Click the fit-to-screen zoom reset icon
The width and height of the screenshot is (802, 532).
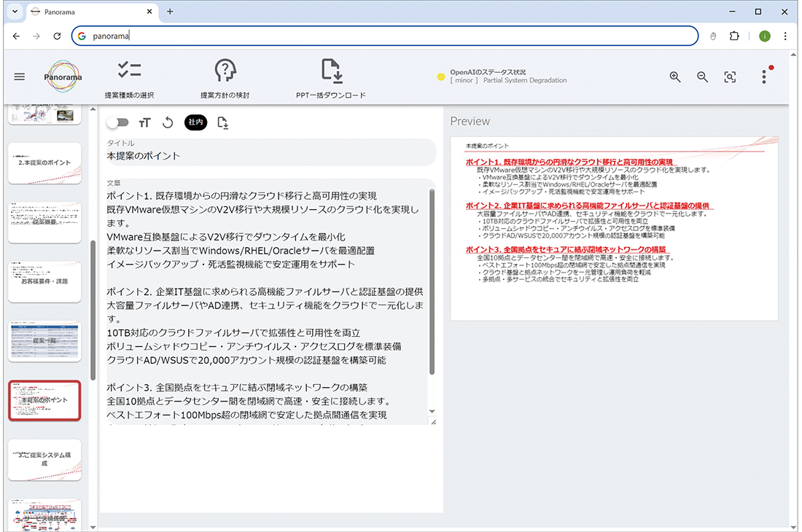[x=729, y=77]
